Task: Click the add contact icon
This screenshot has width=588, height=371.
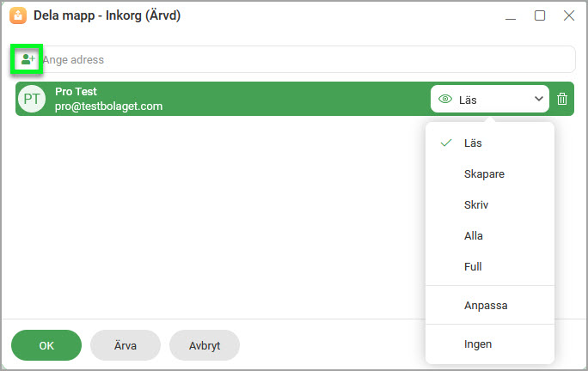Action: pos(28,59)
